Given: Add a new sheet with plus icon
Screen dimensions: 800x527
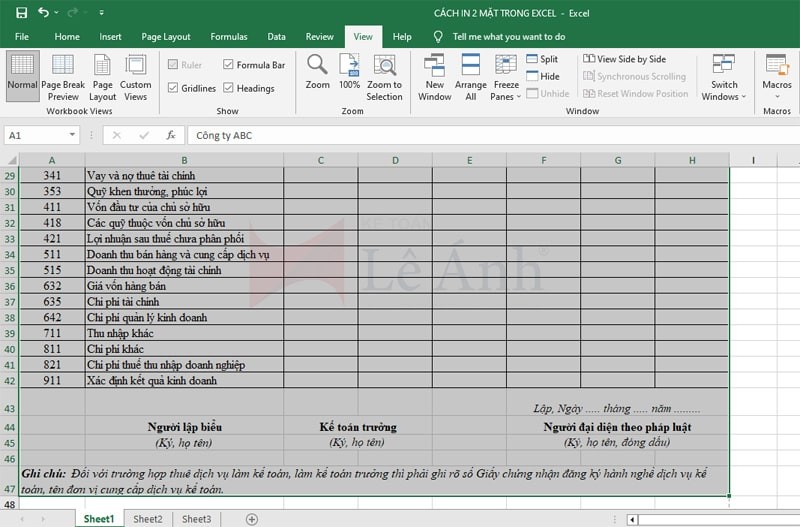Looking at the screenshot, I should tap(252, 519).
